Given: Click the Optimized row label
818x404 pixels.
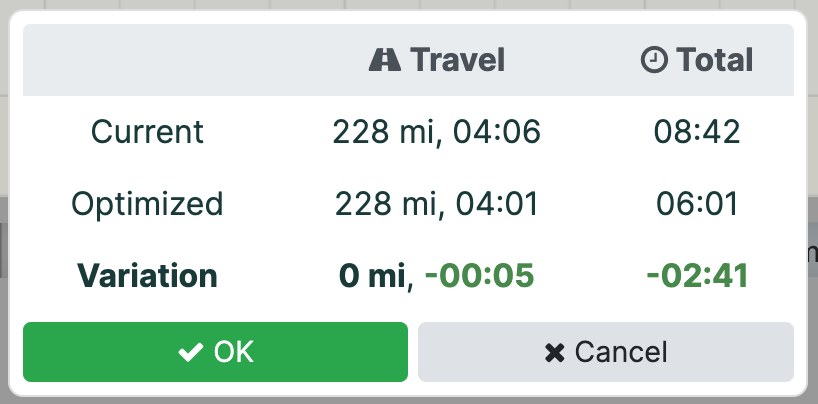Looking at the screenshot, I should [147, 204].
